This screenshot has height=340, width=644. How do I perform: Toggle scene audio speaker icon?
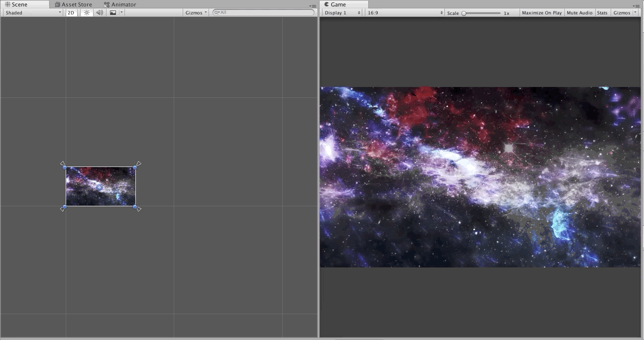click(100, 13)
